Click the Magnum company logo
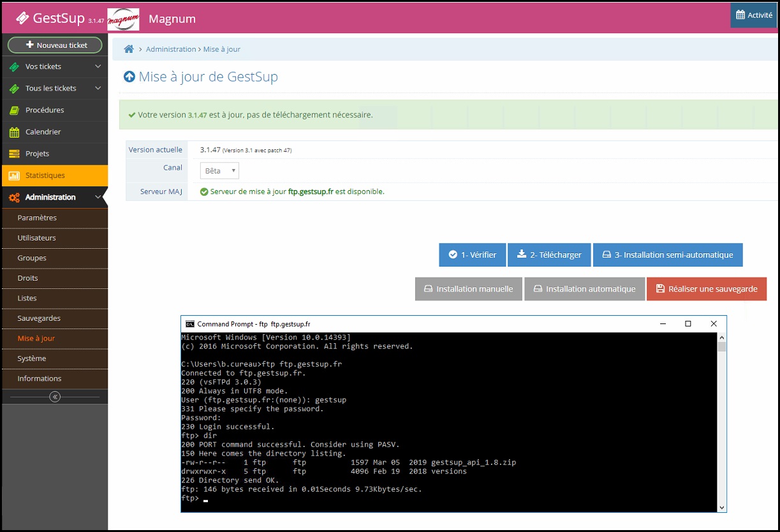 pos(123,19)
